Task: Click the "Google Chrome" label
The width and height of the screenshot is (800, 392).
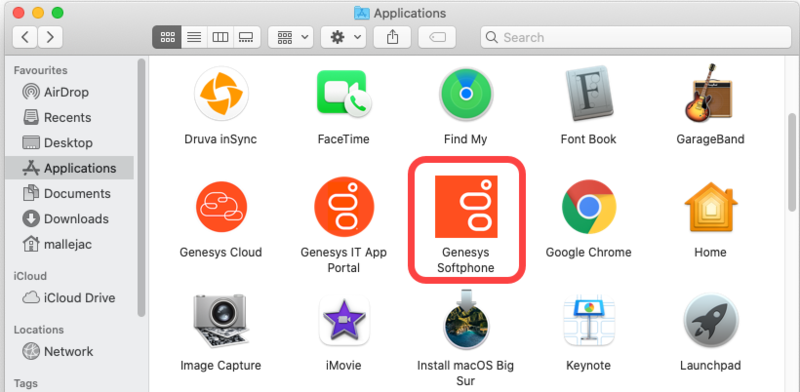Action: coord(588,252)
